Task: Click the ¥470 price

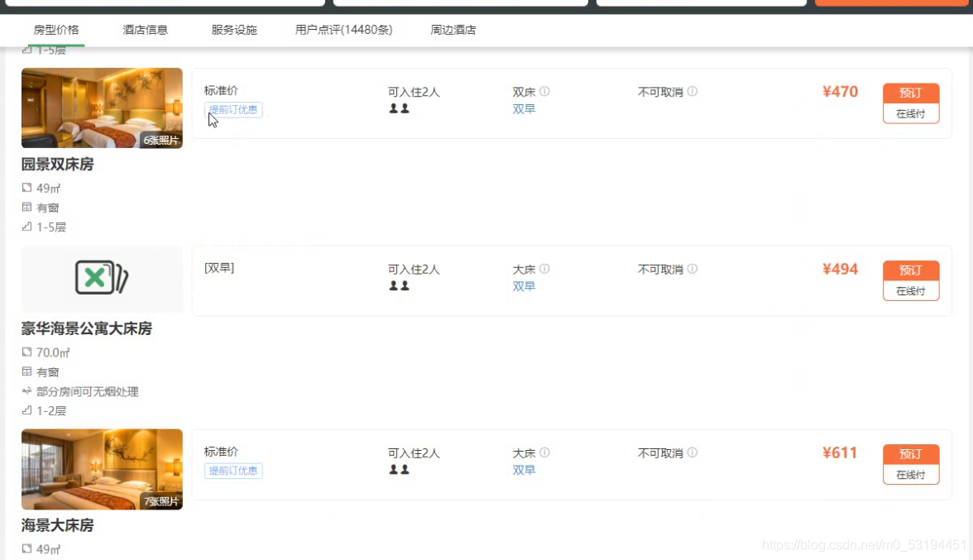Action: (x=841, y=92)
